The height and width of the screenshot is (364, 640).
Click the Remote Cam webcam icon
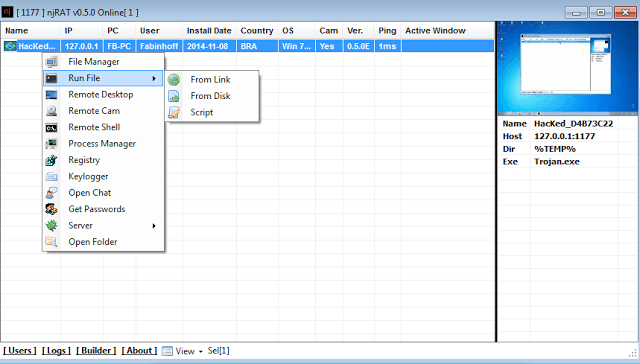click(x=51, y=111)
